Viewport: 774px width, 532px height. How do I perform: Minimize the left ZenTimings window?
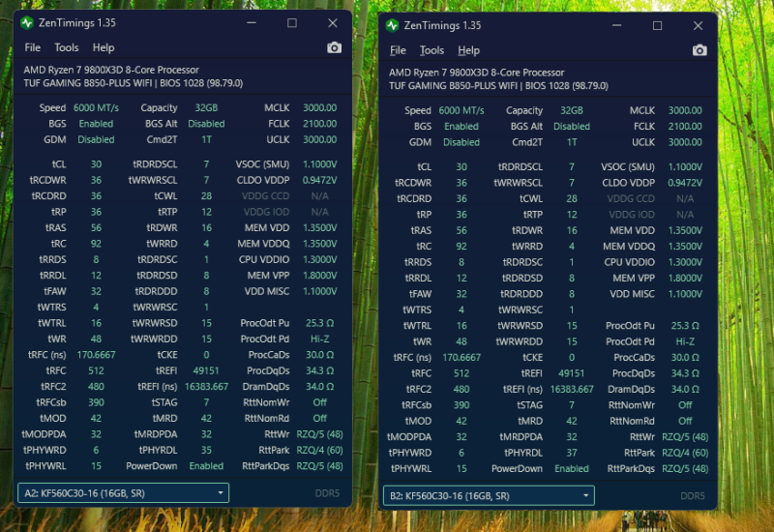coord(252,22)
